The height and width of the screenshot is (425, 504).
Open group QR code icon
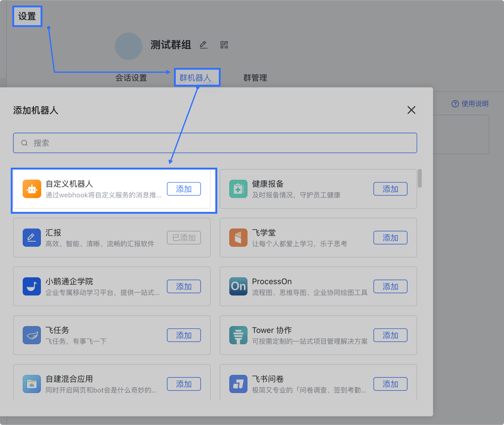pos(224,45)
